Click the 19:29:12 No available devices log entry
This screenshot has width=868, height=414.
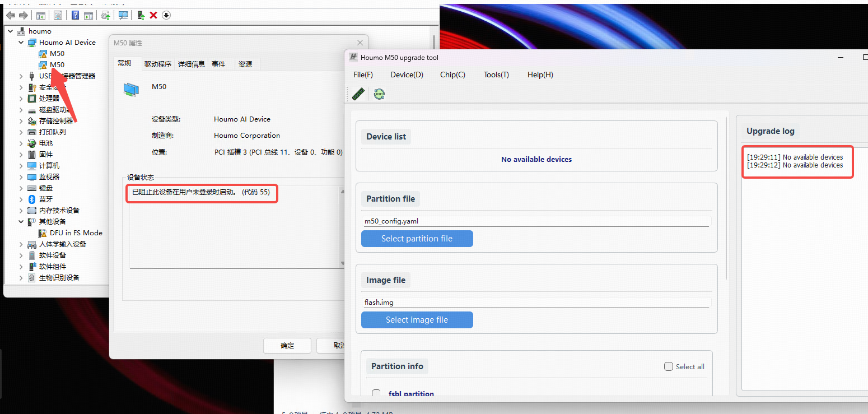coord(795,165)
